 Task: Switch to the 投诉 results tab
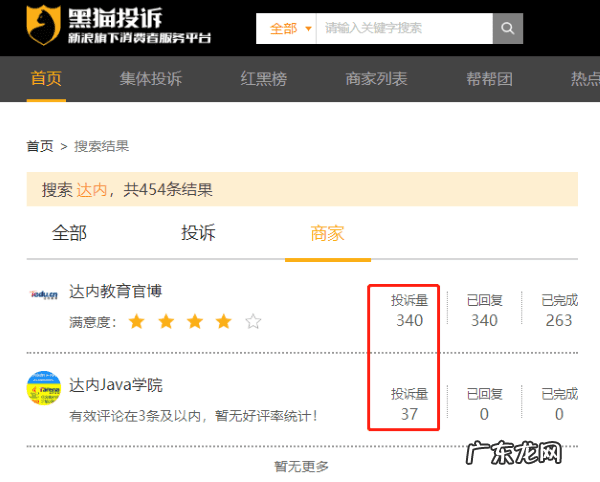point(198,233)
